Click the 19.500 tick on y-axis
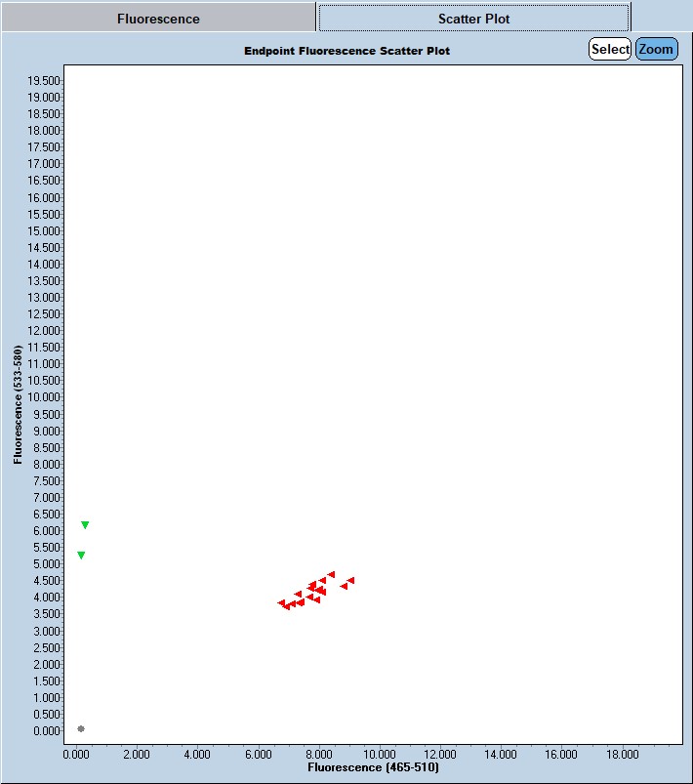 (x=46, y=80)
